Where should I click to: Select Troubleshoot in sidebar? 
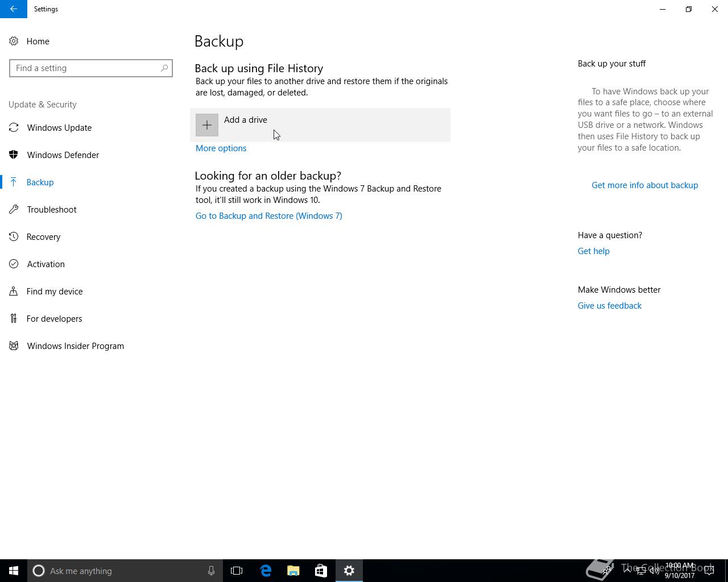[91, 210]
